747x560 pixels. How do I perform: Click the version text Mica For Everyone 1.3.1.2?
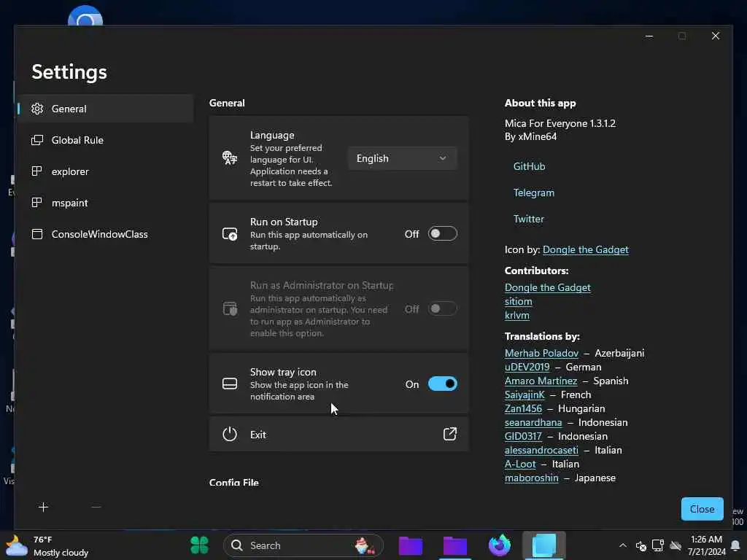tap(560, 124)
